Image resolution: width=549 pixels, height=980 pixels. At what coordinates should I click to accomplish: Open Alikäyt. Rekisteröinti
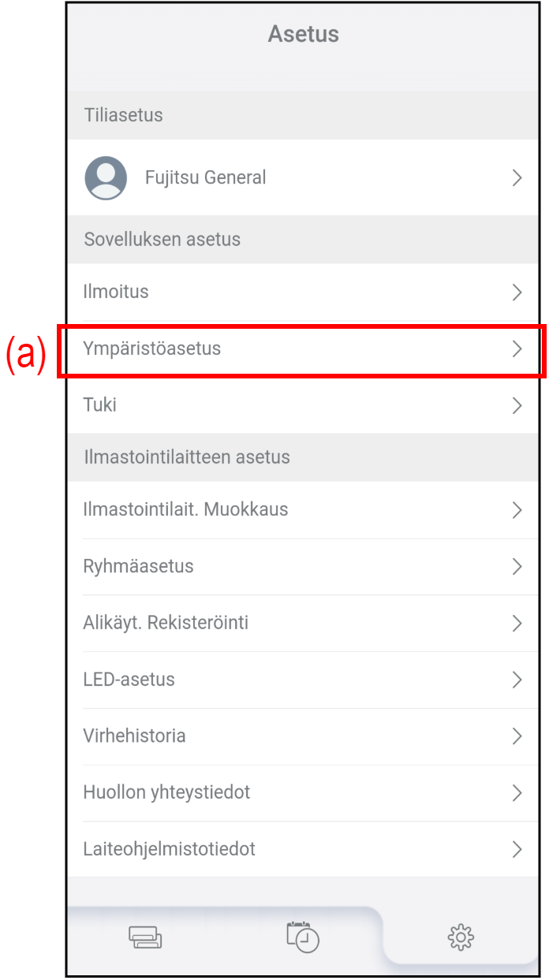coord(166,623)
